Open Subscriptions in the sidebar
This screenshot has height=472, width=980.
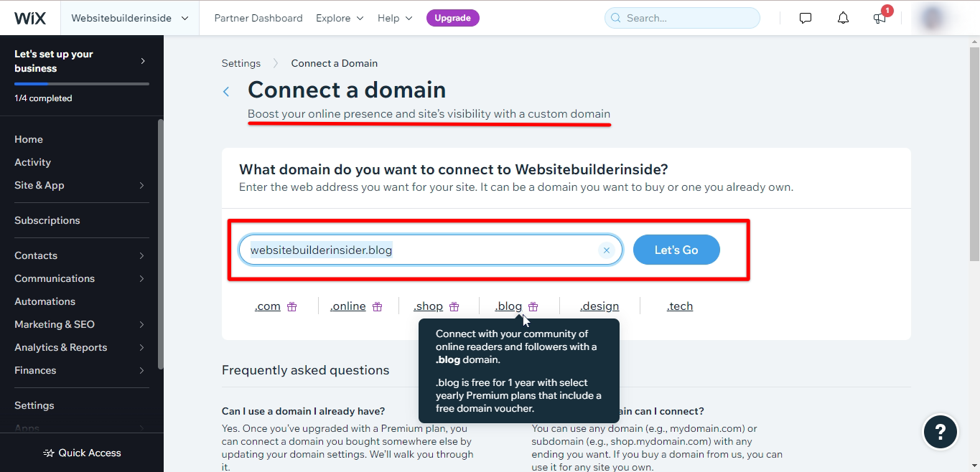click(x=47, y=220)
